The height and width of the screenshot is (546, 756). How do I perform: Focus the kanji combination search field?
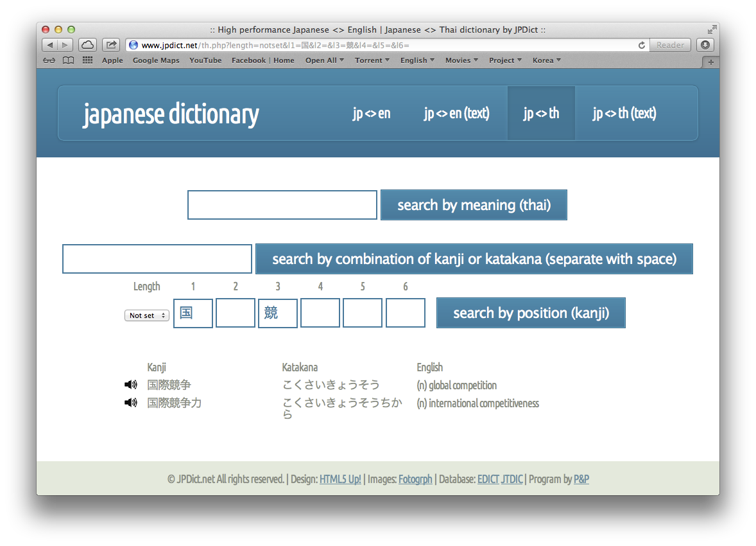click(157, 259)
